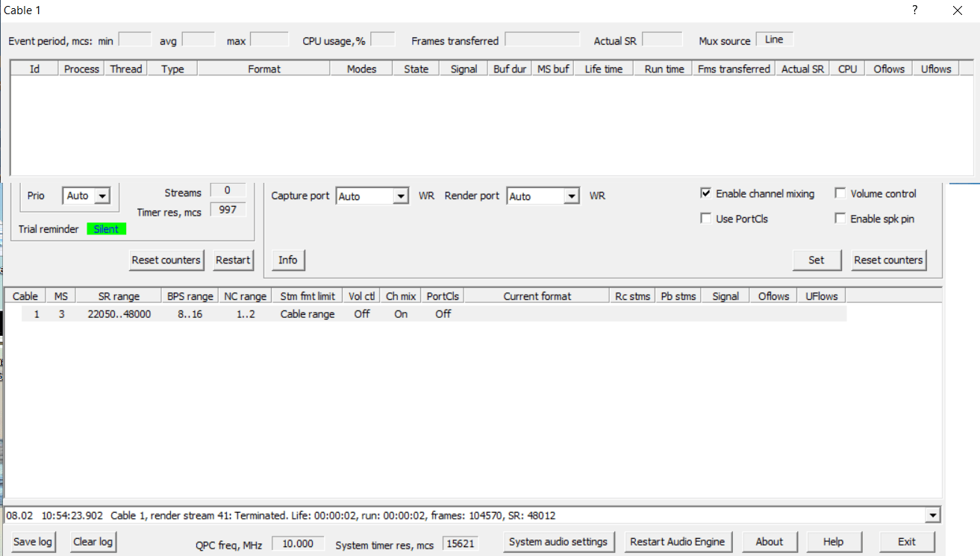Save the log to a file
The width and height of the screenshot is (980, 556).
coord(33,541)
